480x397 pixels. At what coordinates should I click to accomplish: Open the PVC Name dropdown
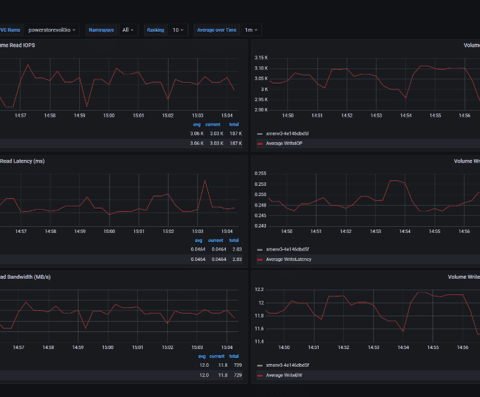pyautogui.click(x=52, y=30)
